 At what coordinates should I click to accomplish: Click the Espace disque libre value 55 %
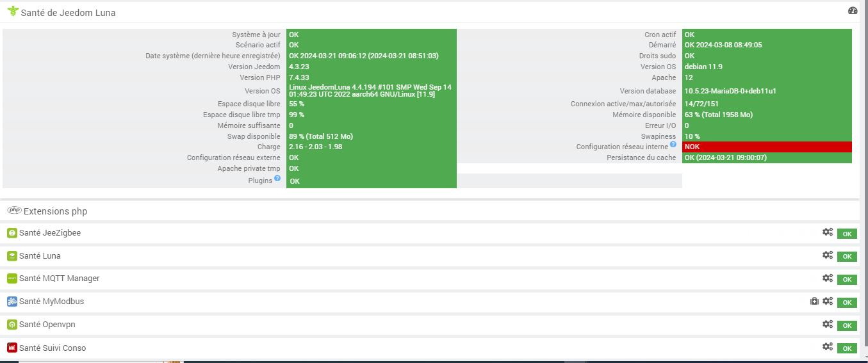297,104
